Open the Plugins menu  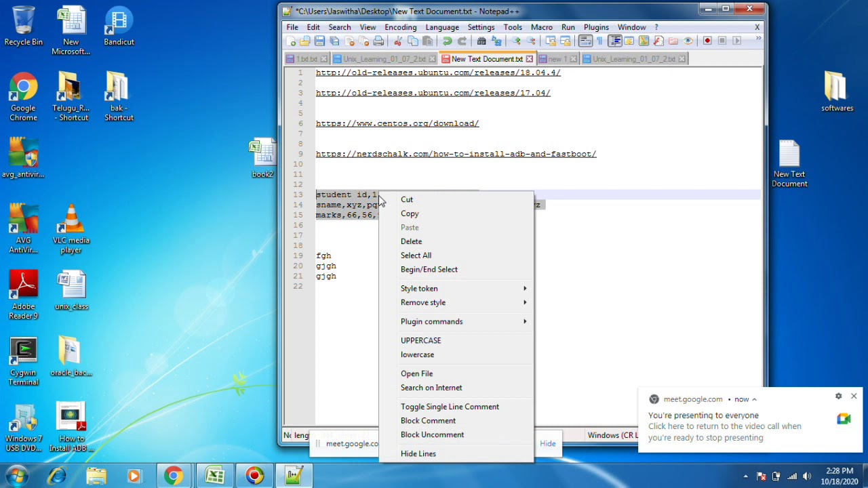[596, 27]
